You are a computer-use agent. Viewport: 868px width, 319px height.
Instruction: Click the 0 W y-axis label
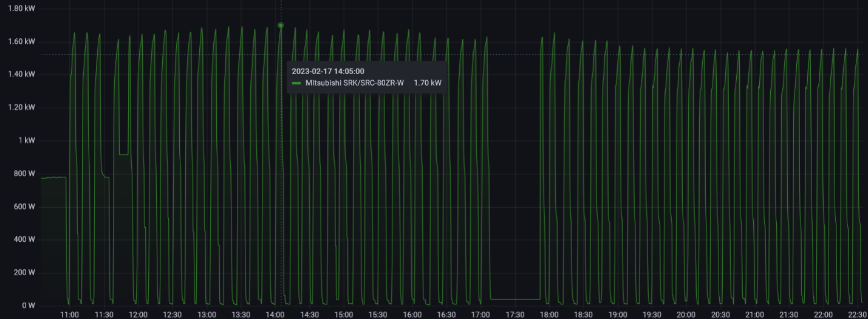(28, 306)
